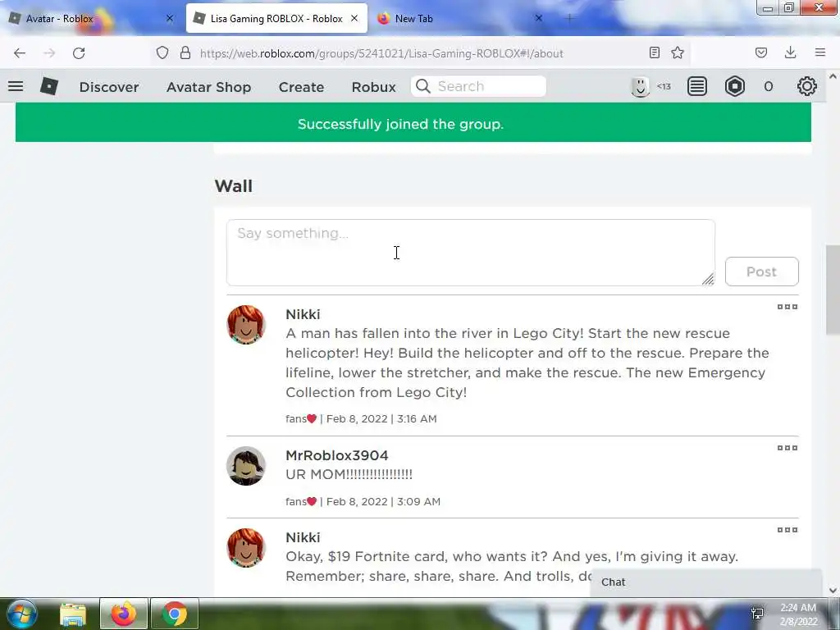
Task: Click the scrollbar up arrow
Action: (833, 76)
